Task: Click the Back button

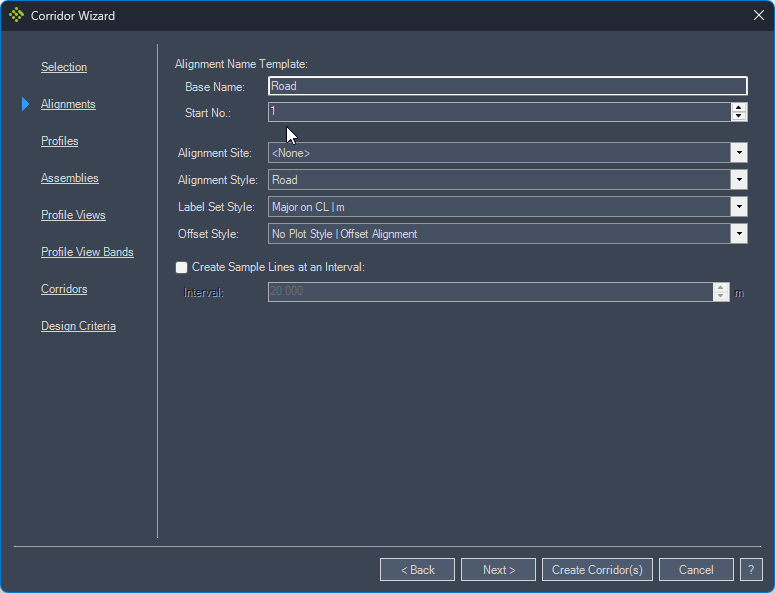Action: [x=417, y=570]
